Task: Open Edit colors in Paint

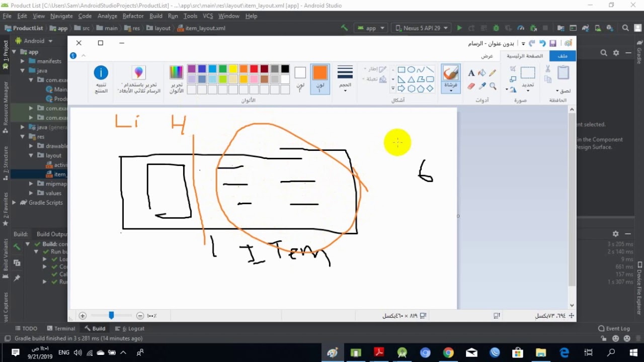Action: pyautogui.click(x=176, y=79)
